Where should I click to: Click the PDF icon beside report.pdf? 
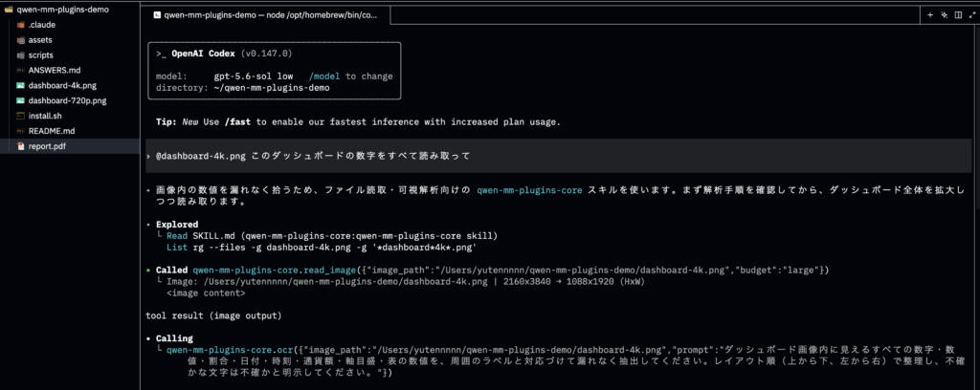[21, 146]
